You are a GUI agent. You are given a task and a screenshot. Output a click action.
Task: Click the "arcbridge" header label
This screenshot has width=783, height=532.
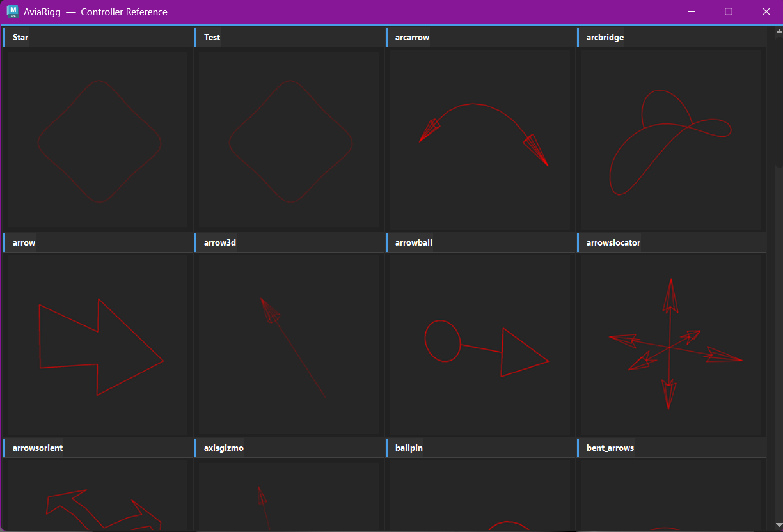coord(605,37)
